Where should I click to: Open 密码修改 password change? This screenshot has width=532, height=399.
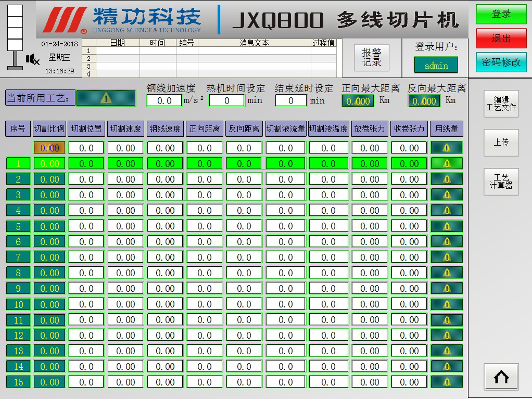click(x=501, y=62)
